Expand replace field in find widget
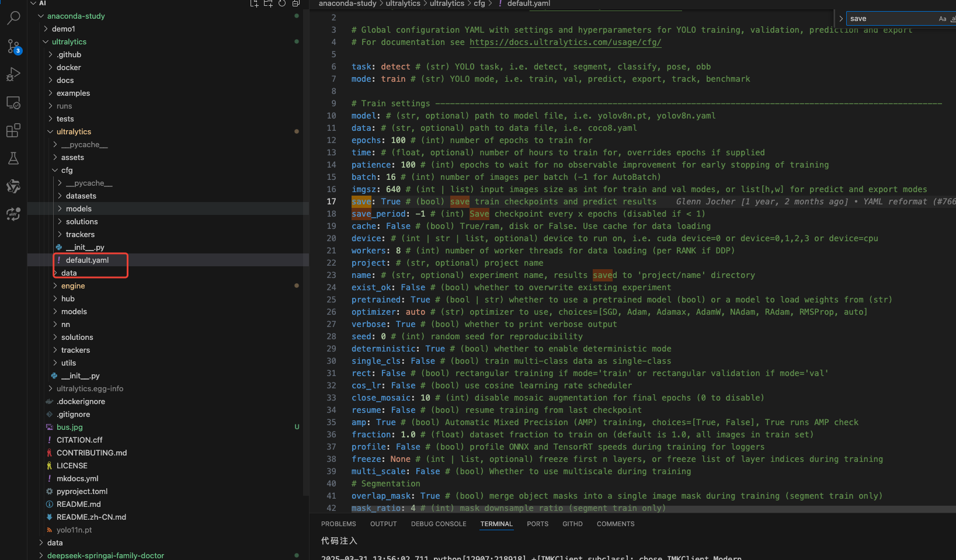Viewport: 956px width, 560px height. pos(841,19)
